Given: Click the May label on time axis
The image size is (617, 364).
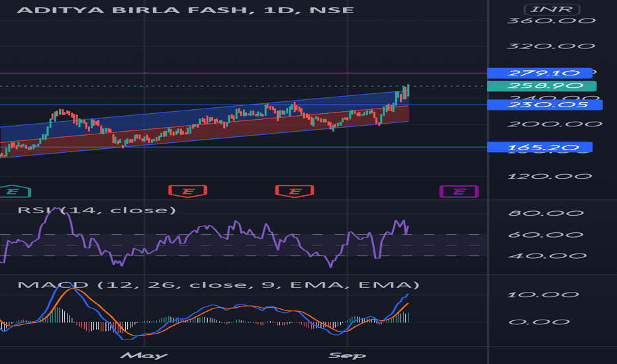Looking at the screenshot, I should tap(144, 356).
